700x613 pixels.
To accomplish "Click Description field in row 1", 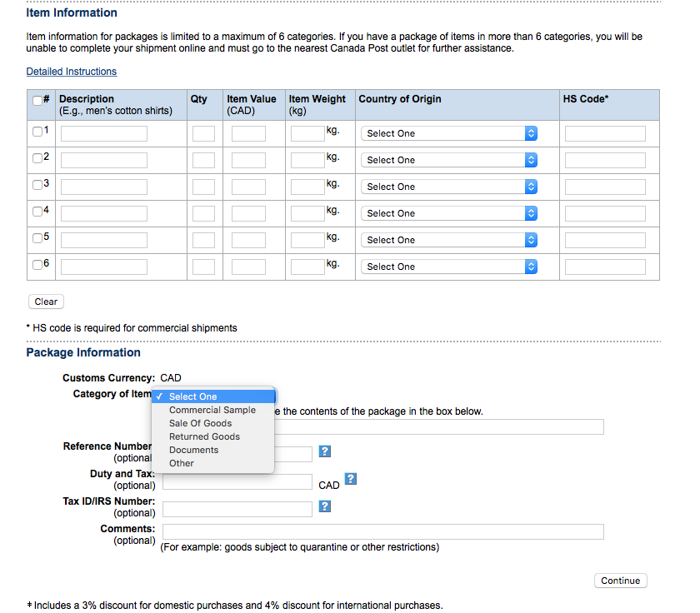I will click(104, 133).
